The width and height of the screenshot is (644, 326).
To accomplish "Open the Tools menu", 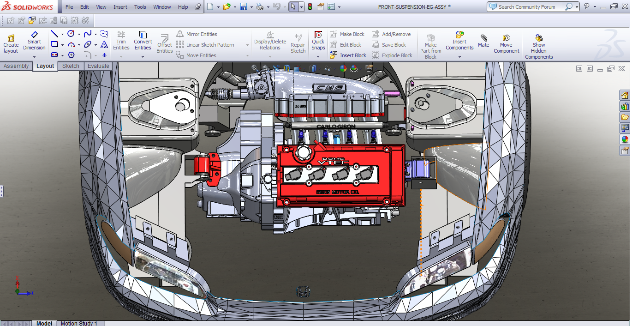I will pyautogui.click(x=140, y=7).
